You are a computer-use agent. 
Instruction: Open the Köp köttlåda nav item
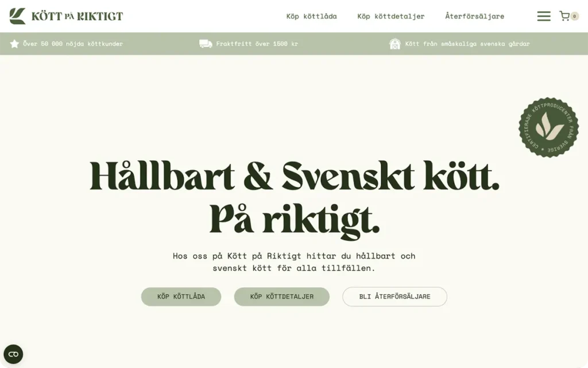click(312, 16)
